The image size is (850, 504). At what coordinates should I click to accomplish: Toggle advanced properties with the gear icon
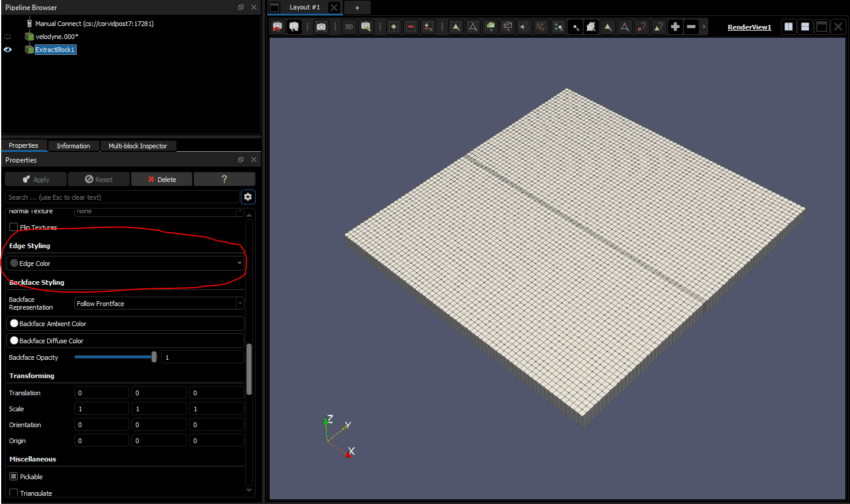pyautogui.click(x=248, y=197)
